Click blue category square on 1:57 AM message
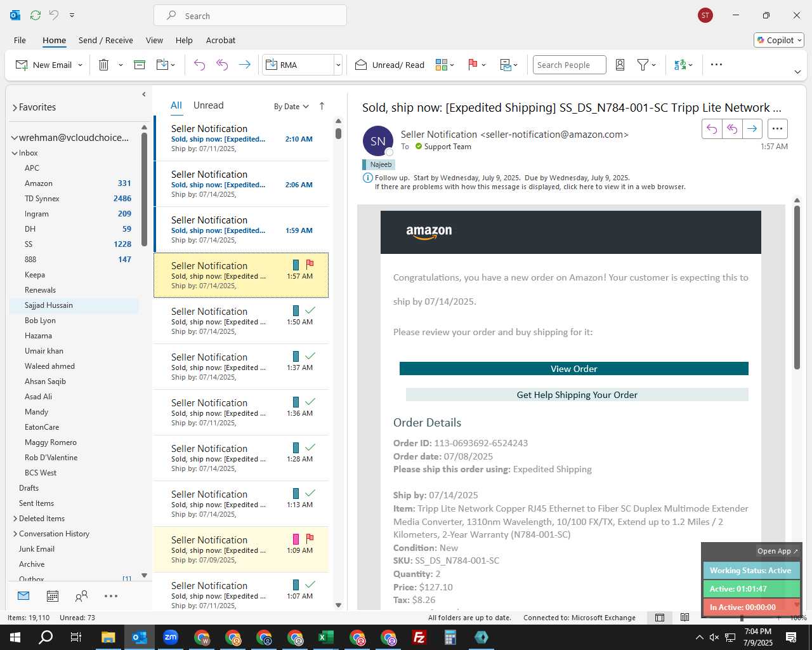 (296, 265)
